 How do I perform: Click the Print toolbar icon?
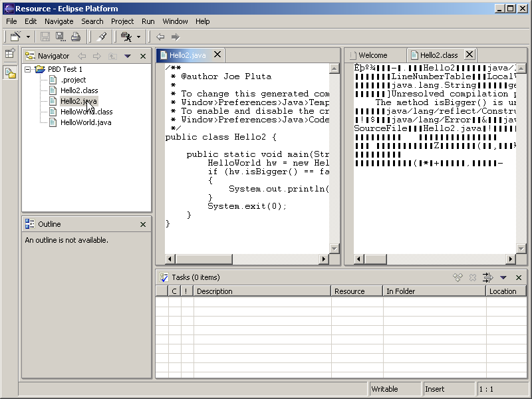76,37
